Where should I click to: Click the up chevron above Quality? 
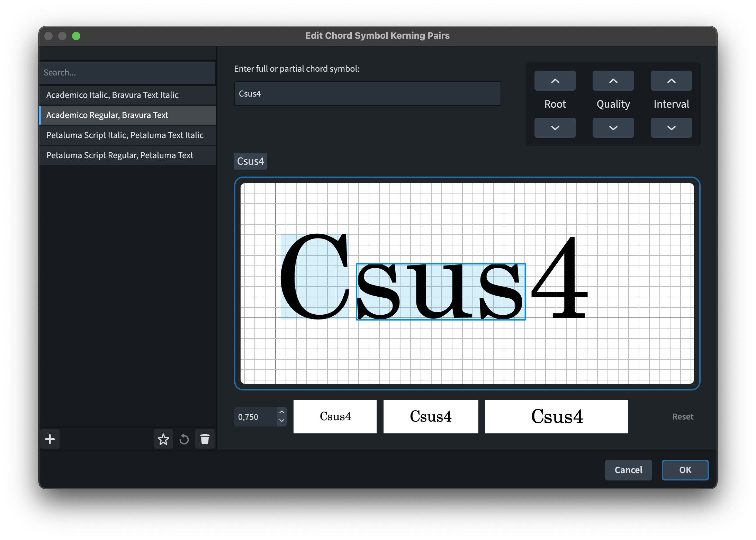click(613, 81)
